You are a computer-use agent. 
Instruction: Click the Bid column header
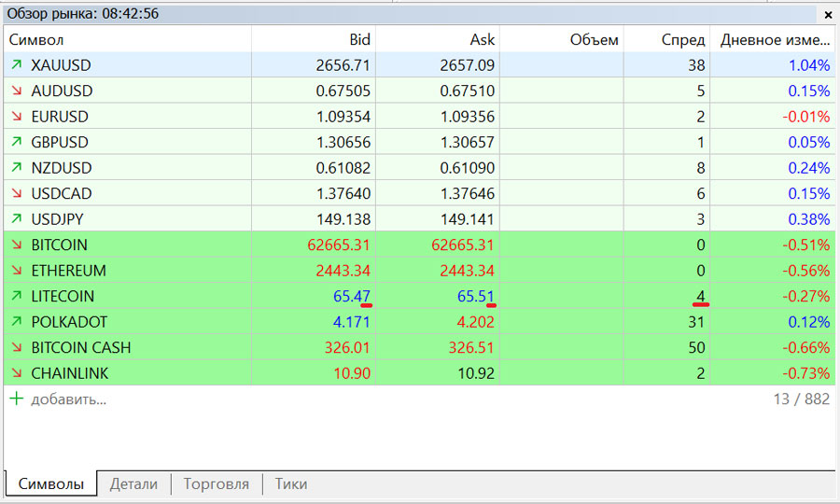click(x=359, y=40)
